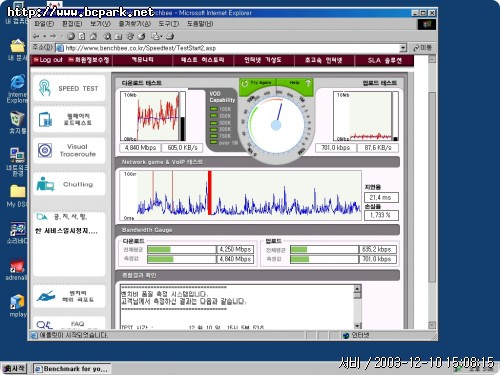
Task: Click the Mail icon in the toolbar
Action: [x=155, y=36]
